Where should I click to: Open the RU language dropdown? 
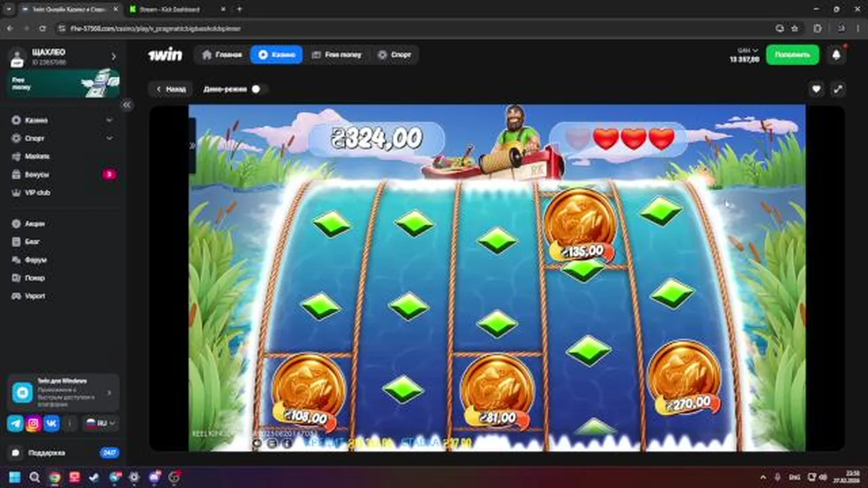pyautogui.click(x=100, y=423)
